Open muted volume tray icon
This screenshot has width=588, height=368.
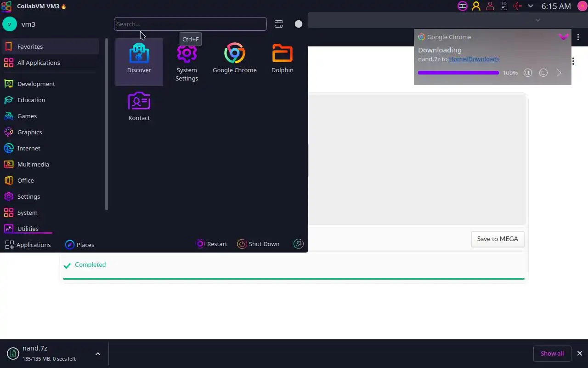[x=518, y=6]
